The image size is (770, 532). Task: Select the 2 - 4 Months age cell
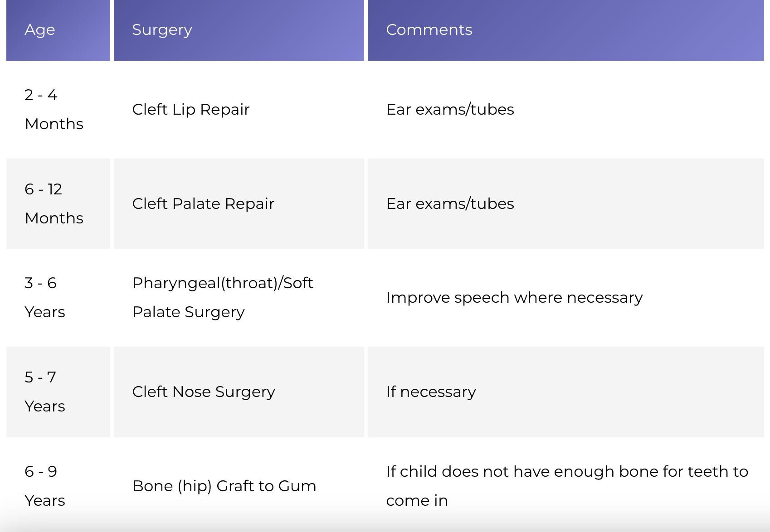pyautogui.click(x=58, y=109)
